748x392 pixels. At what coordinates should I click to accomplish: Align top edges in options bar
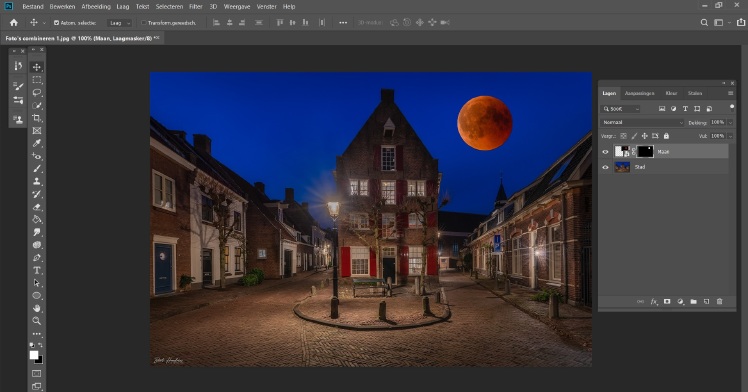pos(280,22)
